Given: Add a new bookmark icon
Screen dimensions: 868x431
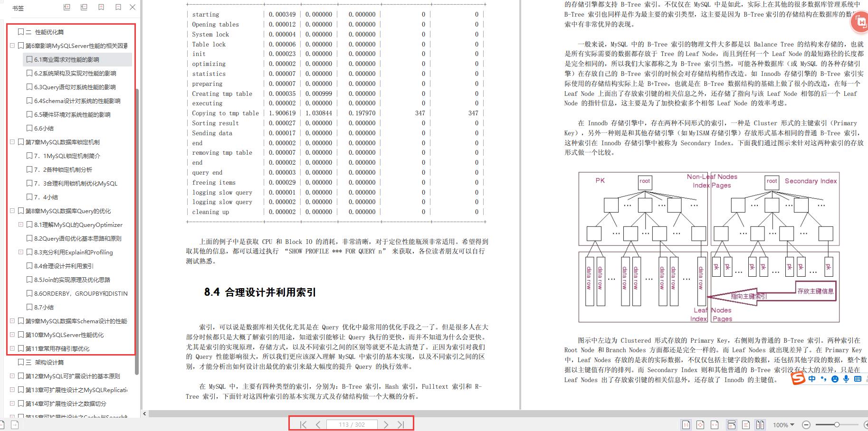Looking at the screenshot, I should point(101,7).
